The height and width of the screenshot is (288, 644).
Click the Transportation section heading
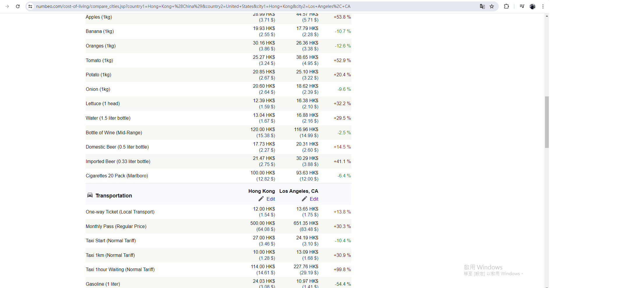pos(114,196)
